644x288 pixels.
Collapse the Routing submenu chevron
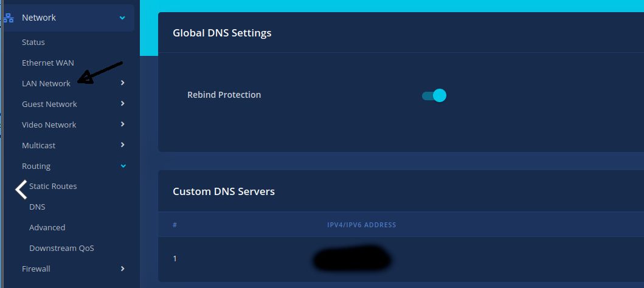(123, 166)
